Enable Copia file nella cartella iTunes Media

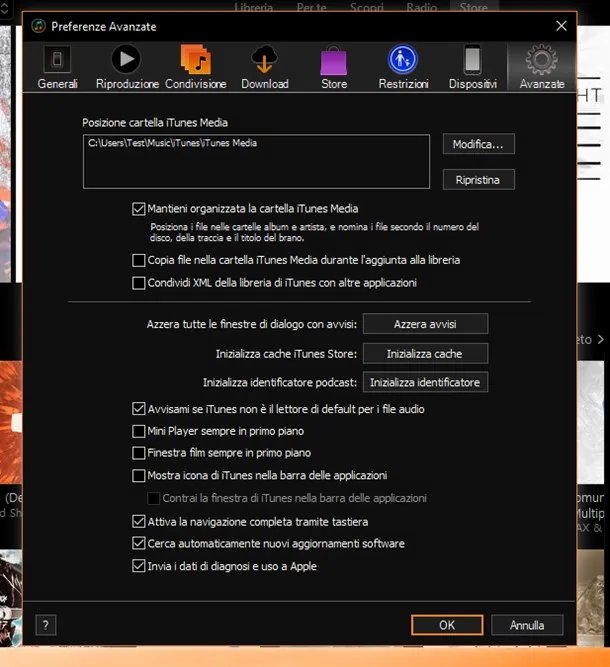(138, 260)
